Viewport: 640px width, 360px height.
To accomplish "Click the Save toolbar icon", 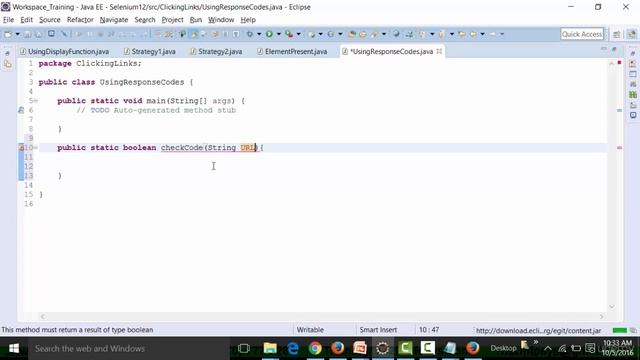I will [27, 34].
